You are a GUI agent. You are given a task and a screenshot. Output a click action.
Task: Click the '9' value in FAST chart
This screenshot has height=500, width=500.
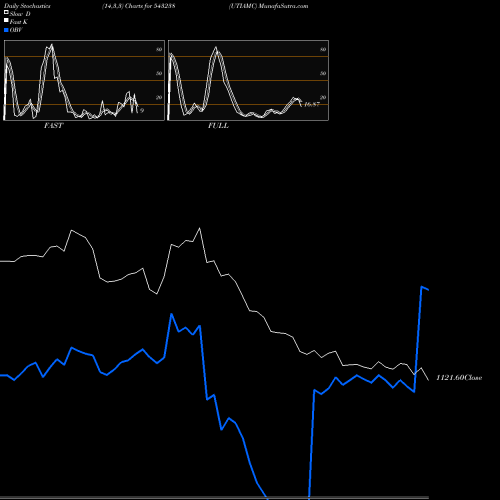pos(142,110)
